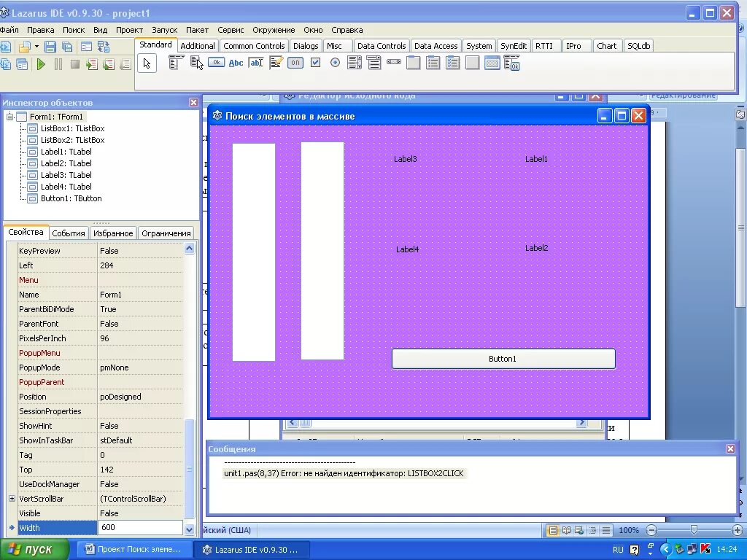Click Label4 on the purple form

click(407, 249)
